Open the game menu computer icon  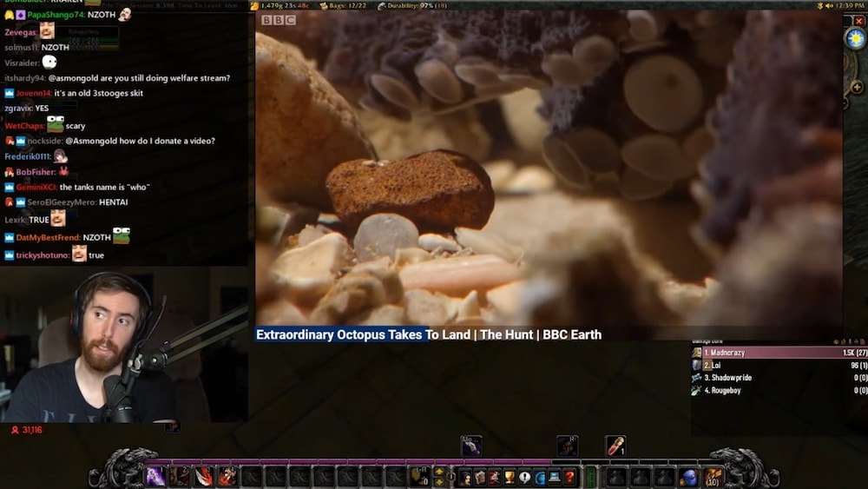coord(554,478)
